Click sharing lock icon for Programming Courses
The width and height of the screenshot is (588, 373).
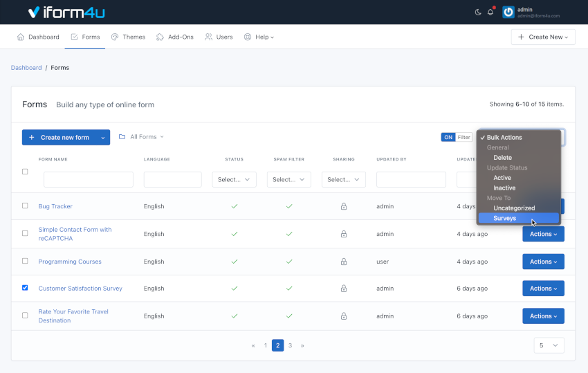(x=344, y=262)
